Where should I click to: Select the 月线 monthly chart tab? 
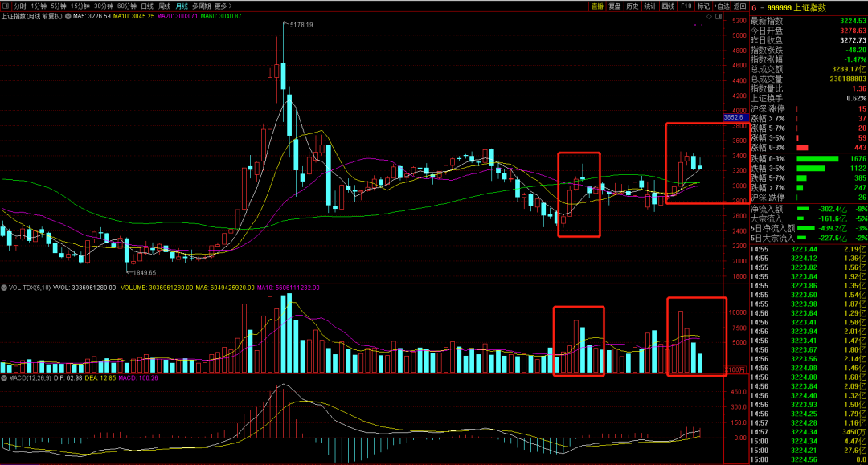point(182,6)
